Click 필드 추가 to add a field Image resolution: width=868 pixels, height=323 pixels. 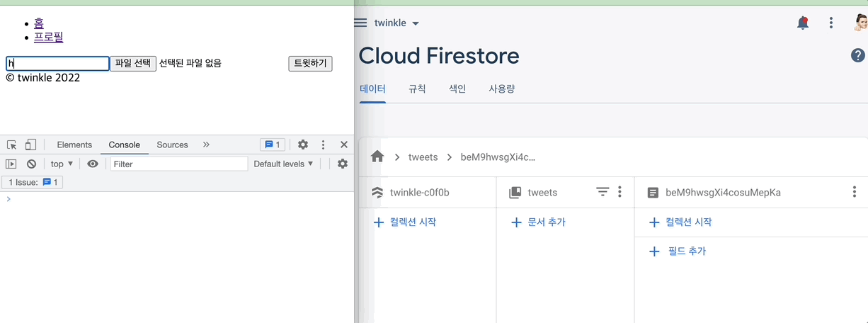coord(678,251)
